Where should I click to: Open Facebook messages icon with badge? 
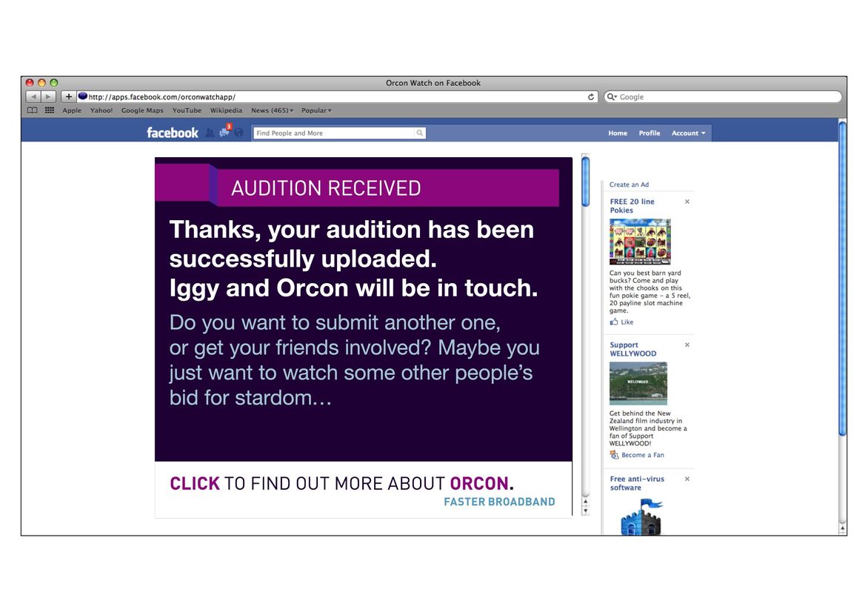tap(224, 133)
